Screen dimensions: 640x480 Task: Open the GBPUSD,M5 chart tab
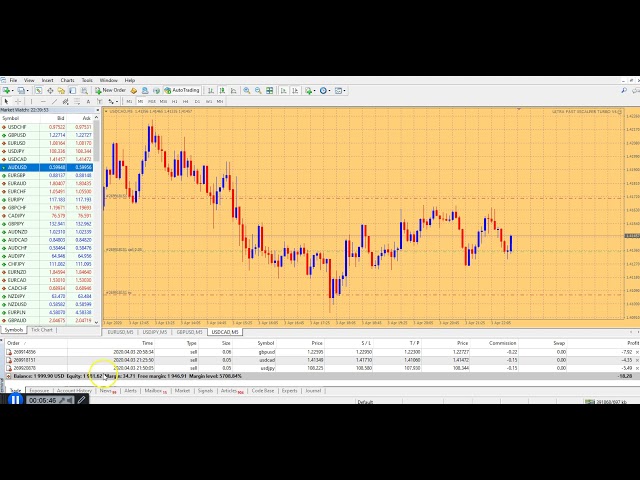point(188,331)
